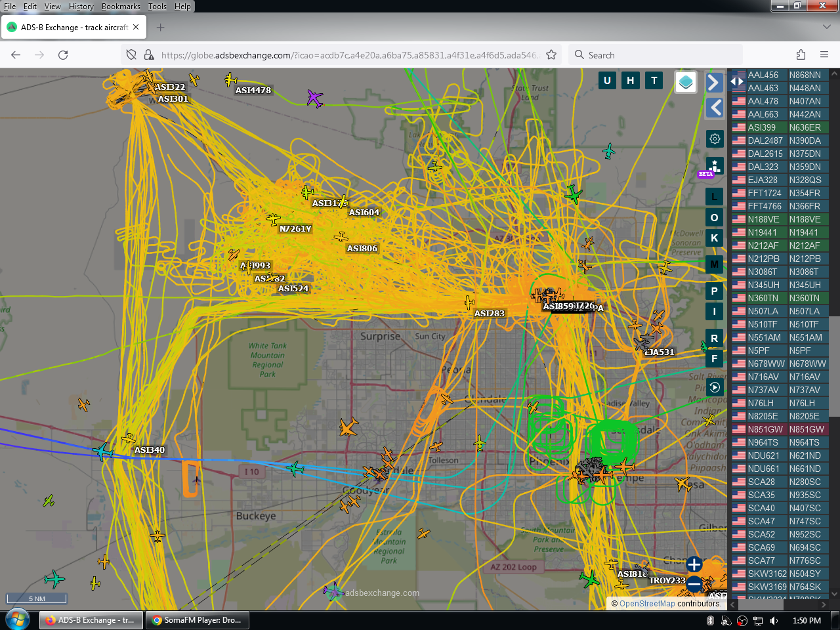
Task: Open the Windows Start menu
Action: (18, 619)
